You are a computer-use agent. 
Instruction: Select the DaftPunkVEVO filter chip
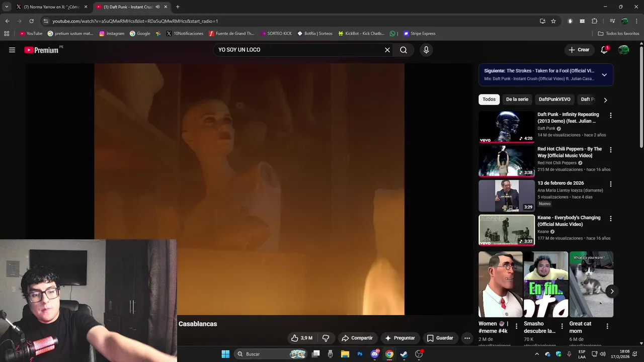pyautogui.click(x=554, y=100)
